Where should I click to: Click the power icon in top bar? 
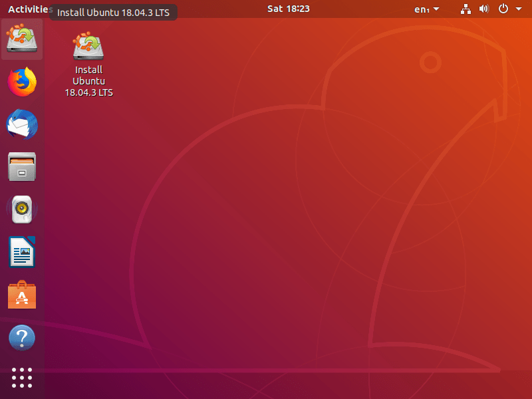[503, 9]
